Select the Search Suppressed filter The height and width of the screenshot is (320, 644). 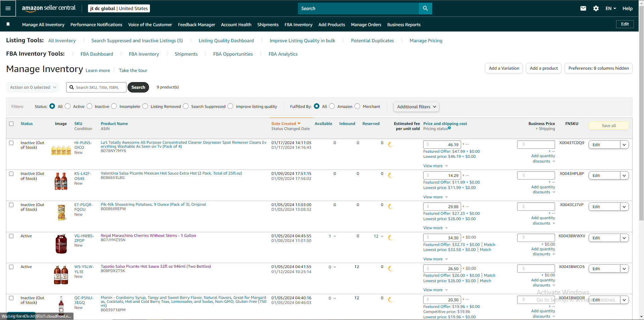point(186,106)
